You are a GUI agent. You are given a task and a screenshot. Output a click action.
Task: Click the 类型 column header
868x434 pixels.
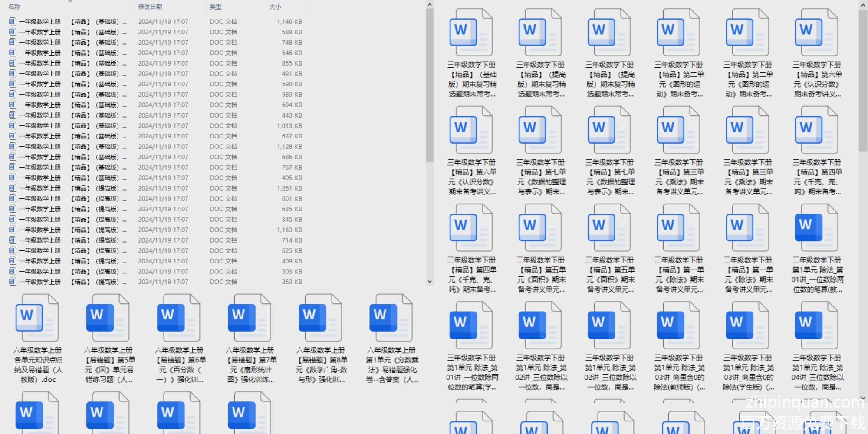click(x=216, y=7)
